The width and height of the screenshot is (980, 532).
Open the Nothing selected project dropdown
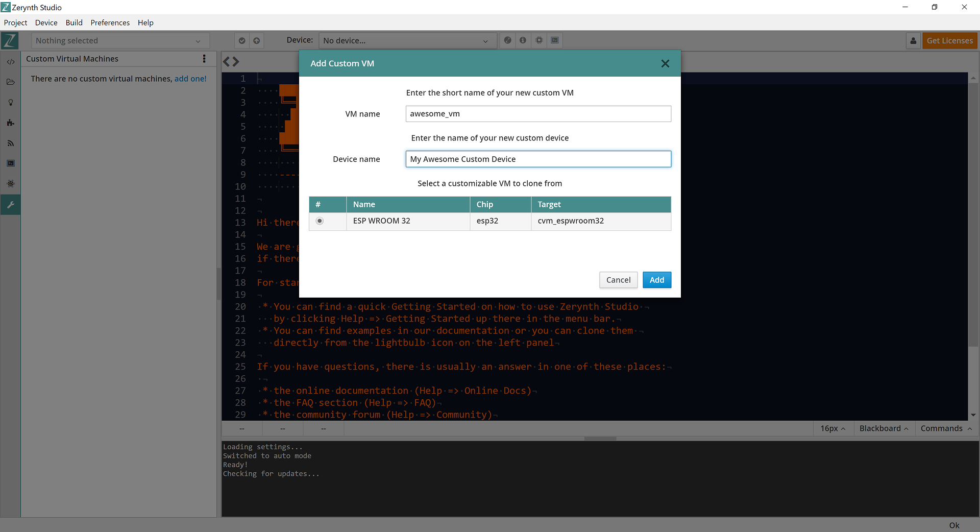[x=120, y=40]
